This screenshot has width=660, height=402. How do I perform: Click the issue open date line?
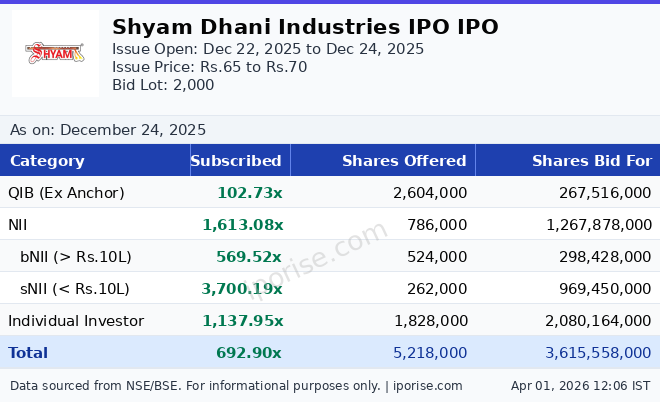click(268, 49)
